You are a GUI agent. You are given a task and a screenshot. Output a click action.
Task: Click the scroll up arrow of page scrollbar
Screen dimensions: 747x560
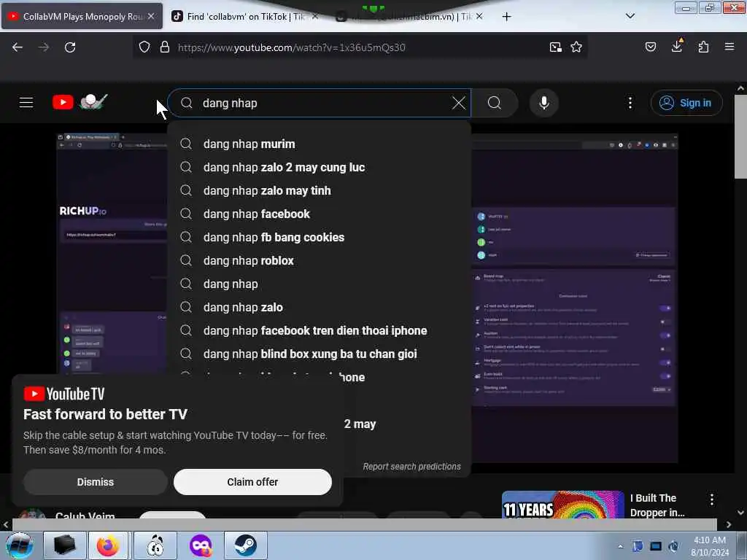[740, 88]
